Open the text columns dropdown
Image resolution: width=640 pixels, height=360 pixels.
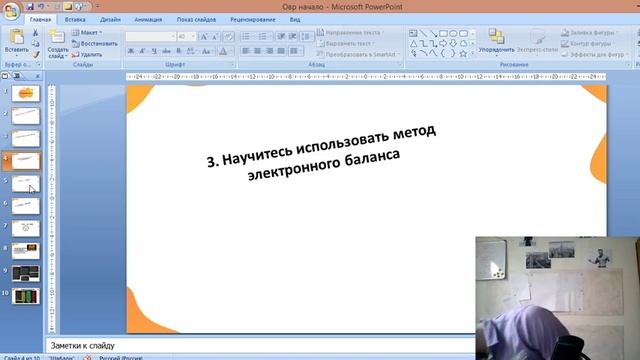coord(296,51)
